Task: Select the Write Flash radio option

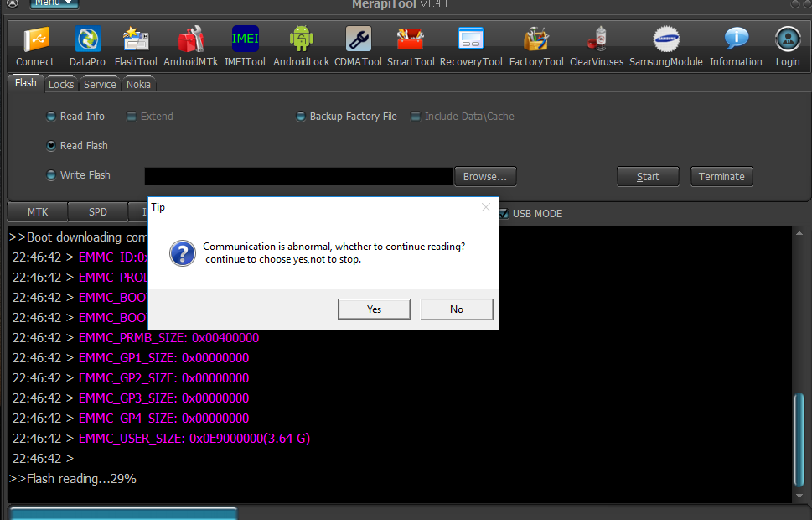Action: click(x=51, y=175)
